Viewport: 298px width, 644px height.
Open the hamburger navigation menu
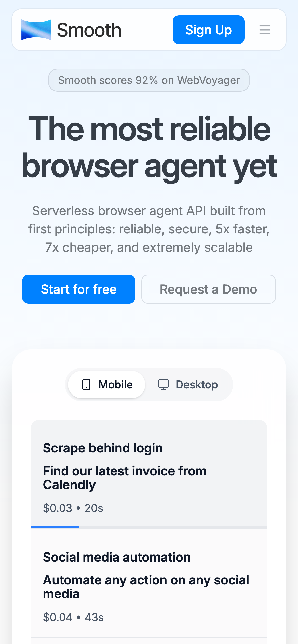tap(265, 30)
